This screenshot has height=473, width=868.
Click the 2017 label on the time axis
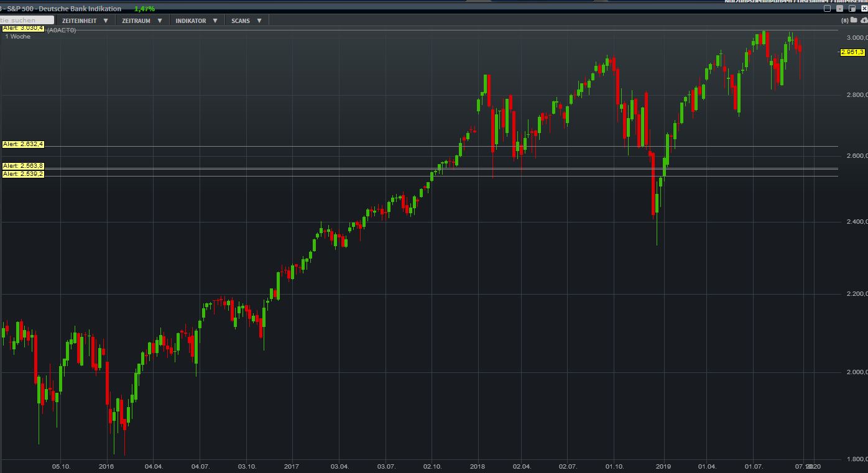pyautogui.click(x=290, y=466)
